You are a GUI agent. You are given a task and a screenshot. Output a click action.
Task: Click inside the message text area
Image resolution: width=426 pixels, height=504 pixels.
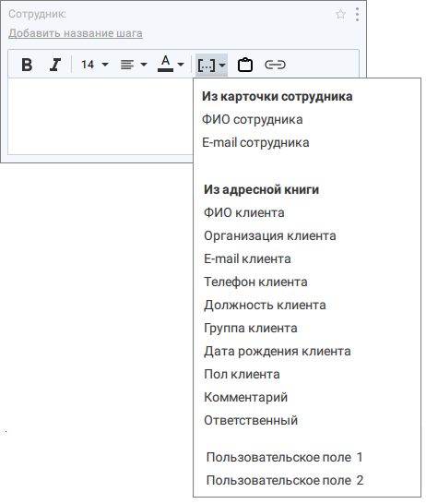click(x=101, y=115)
